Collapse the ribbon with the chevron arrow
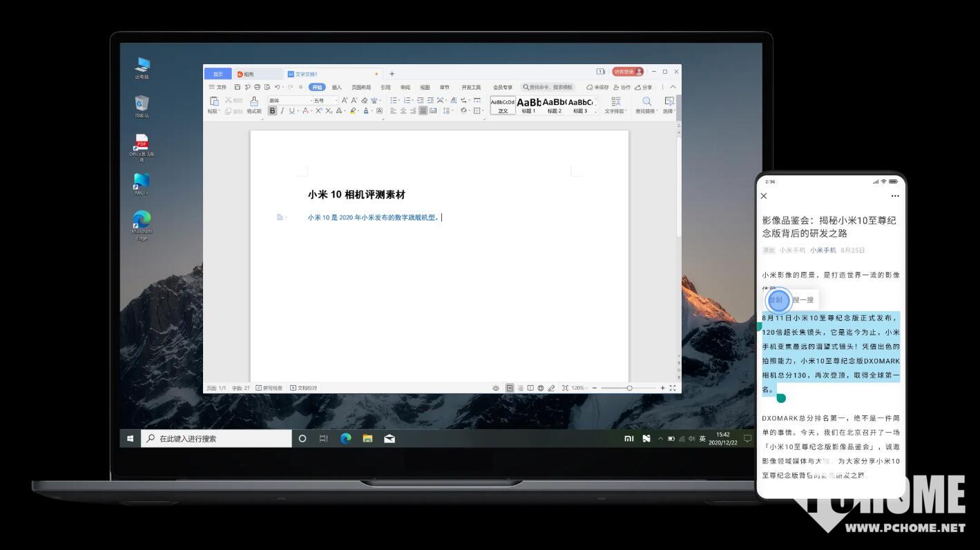This screenshot has width=980, height=550. pyautogui.click(x=673, y=87)
